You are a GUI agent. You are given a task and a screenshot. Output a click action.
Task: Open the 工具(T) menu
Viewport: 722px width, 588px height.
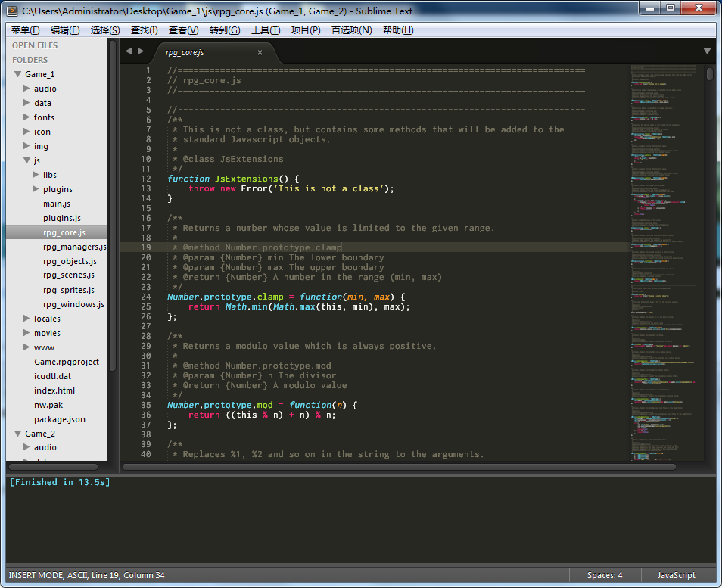coord(266,30)
